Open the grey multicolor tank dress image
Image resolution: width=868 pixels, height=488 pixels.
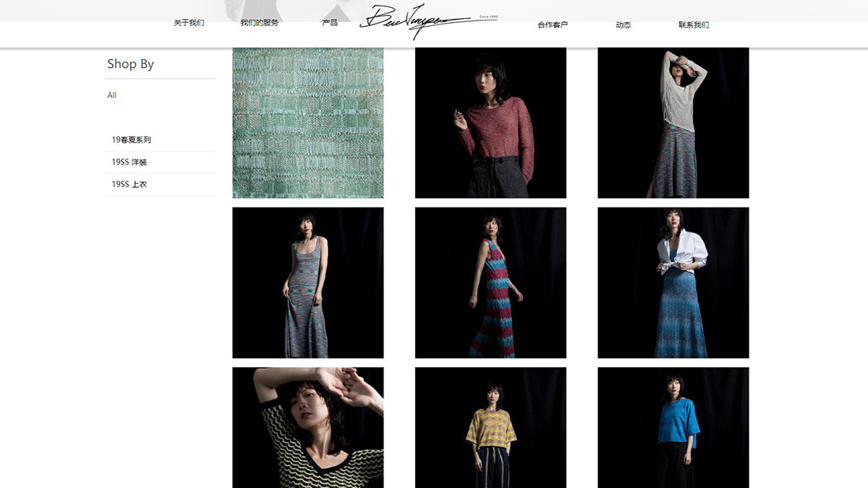point(308,283)
